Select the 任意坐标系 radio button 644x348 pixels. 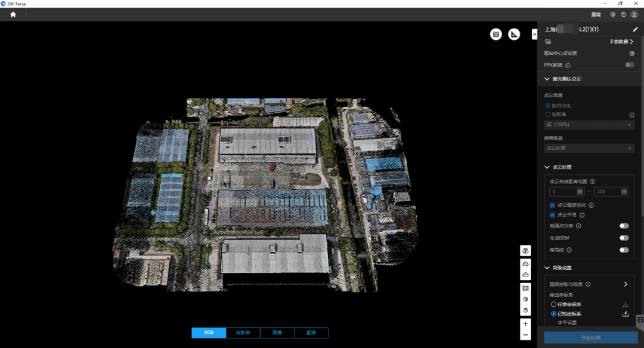553,304
